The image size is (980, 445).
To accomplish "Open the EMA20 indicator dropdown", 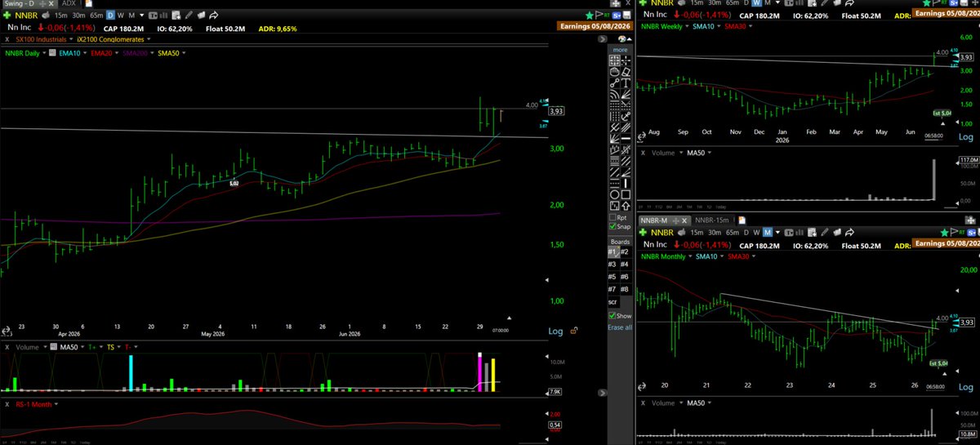I will 117,53.
